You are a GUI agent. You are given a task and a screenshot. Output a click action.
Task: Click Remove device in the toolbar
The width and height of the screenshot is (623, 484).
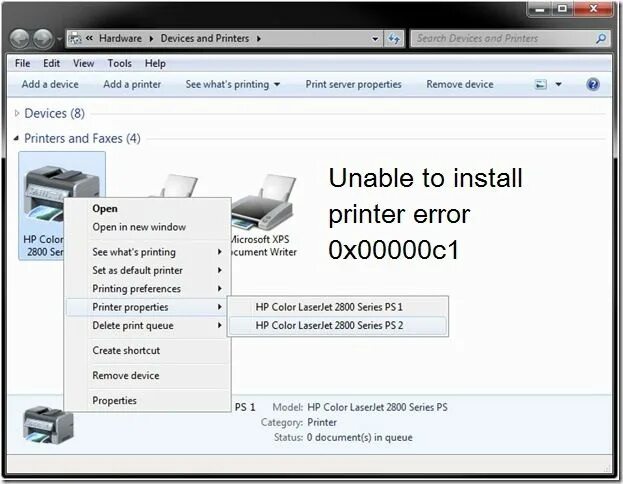click(x=460, y=85)
